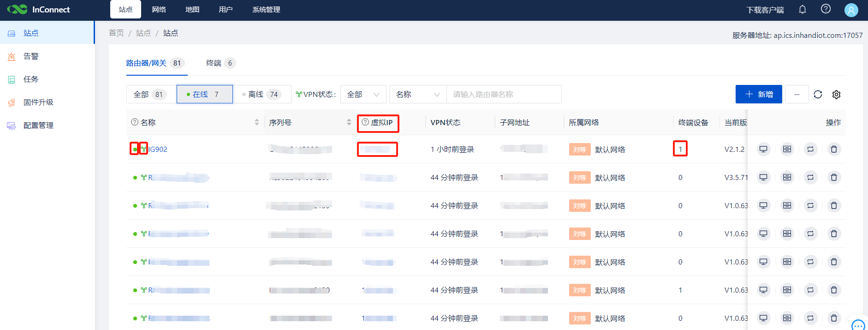
Task: Open the help question mark icon
Action: (x=826, y=9)
